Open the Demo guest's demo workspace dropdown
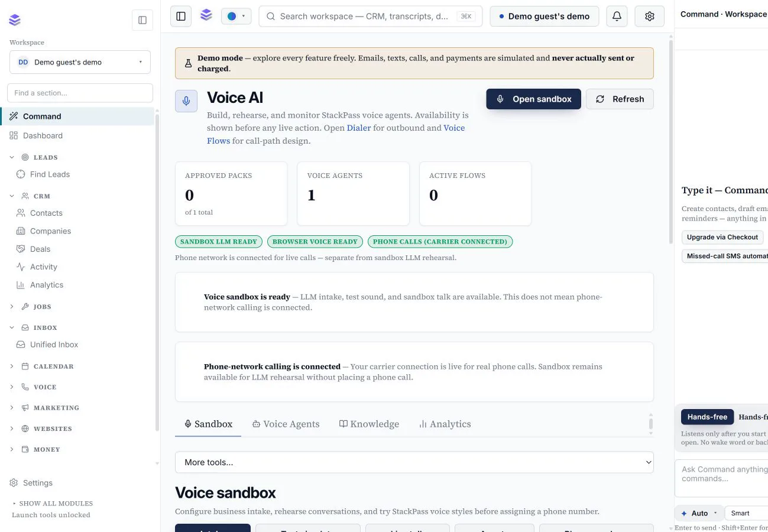Image resolution: width=768 pixels, height=532 pixels. [x=80, y=62]
